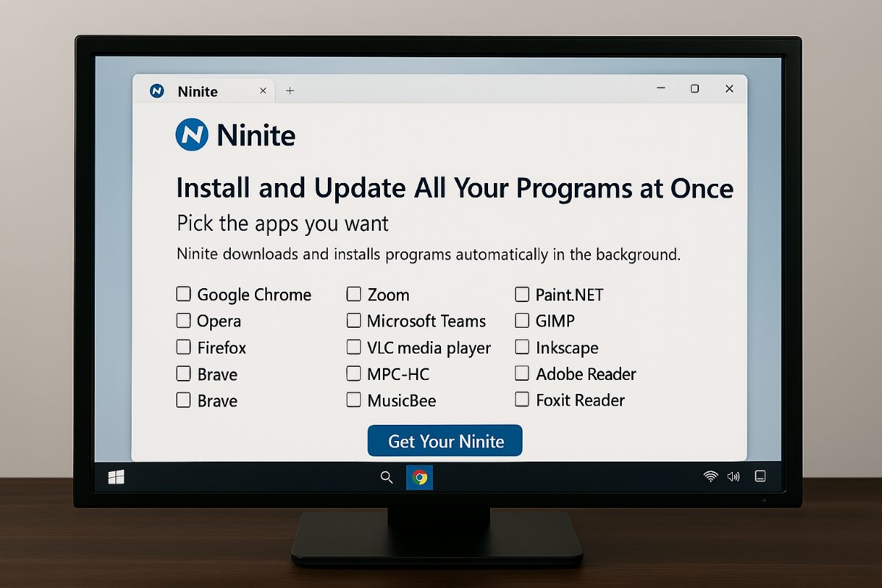Click the Get Your Ninite button
The image size is (882, 588).
[445, 441]
